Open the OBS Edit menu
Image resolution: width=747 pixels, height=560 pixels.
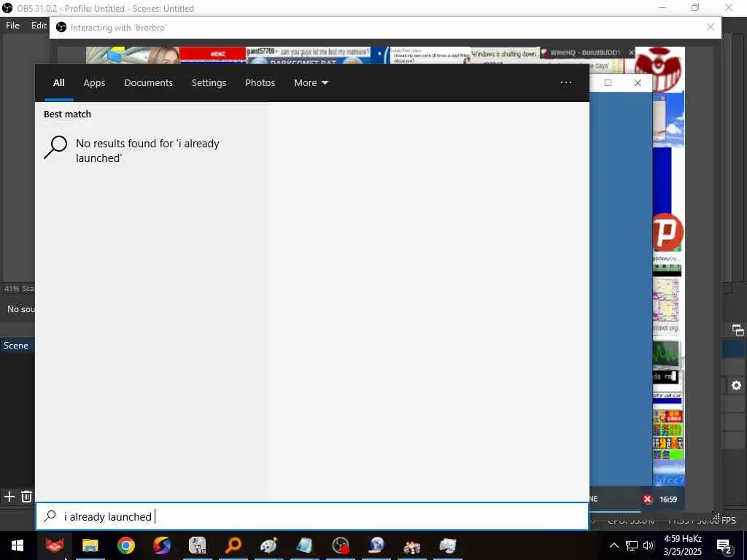pyautogui.click(x=39, y=26)
